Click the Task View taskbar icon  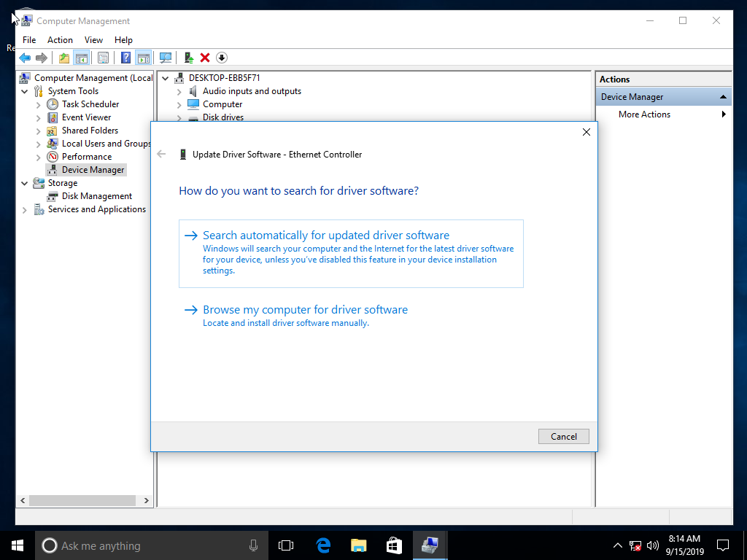pos(286,545)
